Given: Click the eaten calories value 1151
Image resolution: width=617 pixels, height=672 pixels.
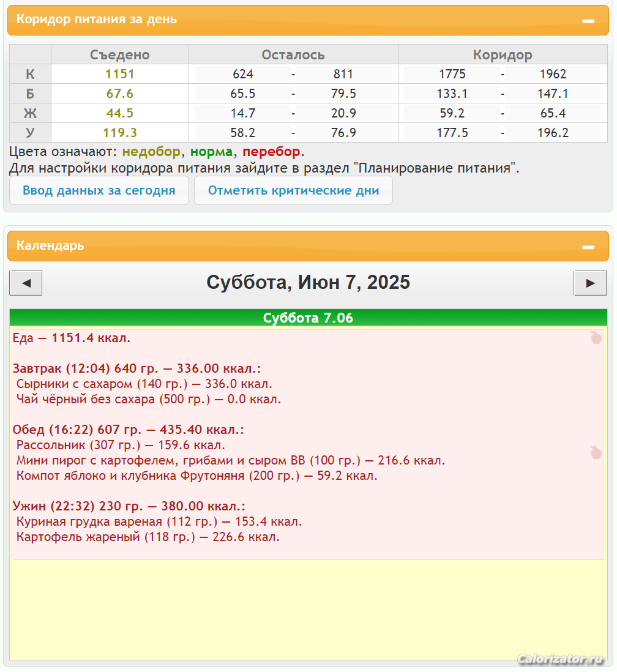Looking at the screenshot, I should click(119, 74).
